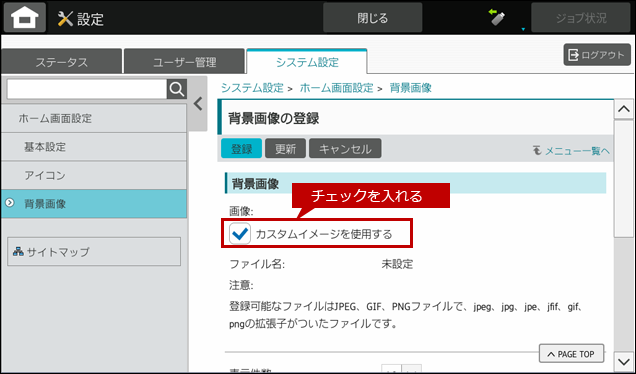Click the return arrow icon beside メニュー一覧へ
636x374 pixels.
[x=537, y=151]
